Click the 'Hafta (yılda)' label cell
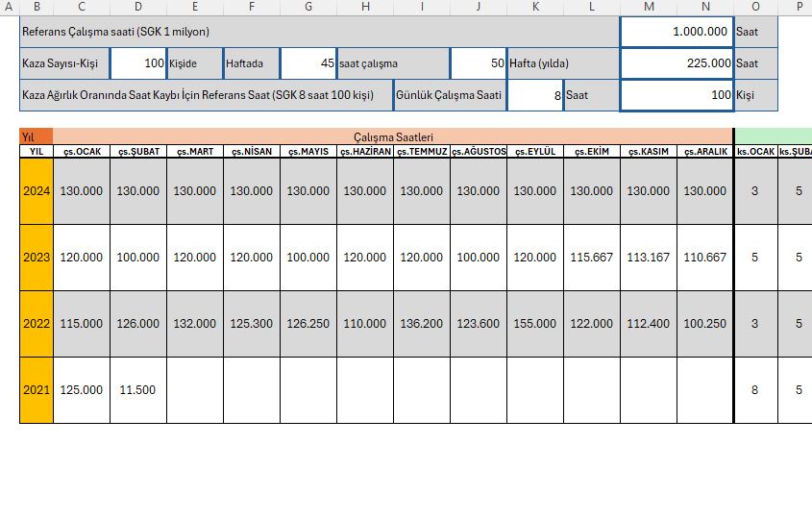Screen dimensions: 812x519 (x=563, y=63)
